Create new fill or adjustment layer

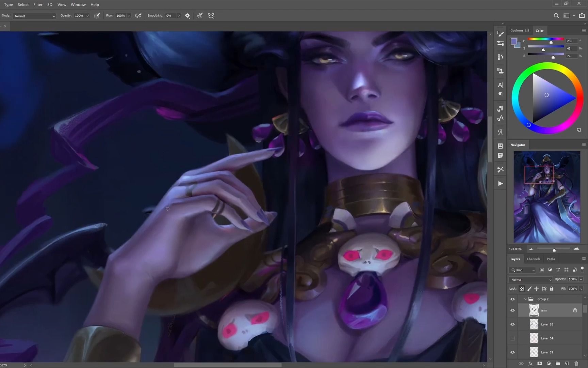[549, 364]
